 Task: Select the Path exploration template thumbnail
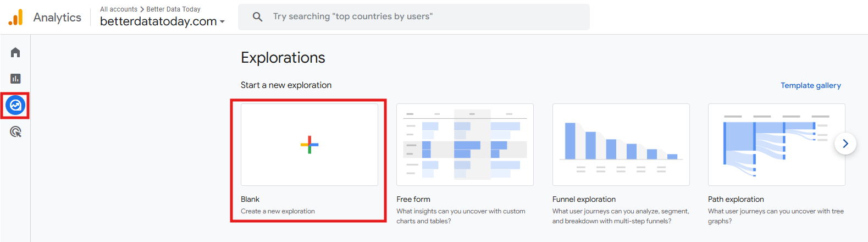(x=777, y=145)
